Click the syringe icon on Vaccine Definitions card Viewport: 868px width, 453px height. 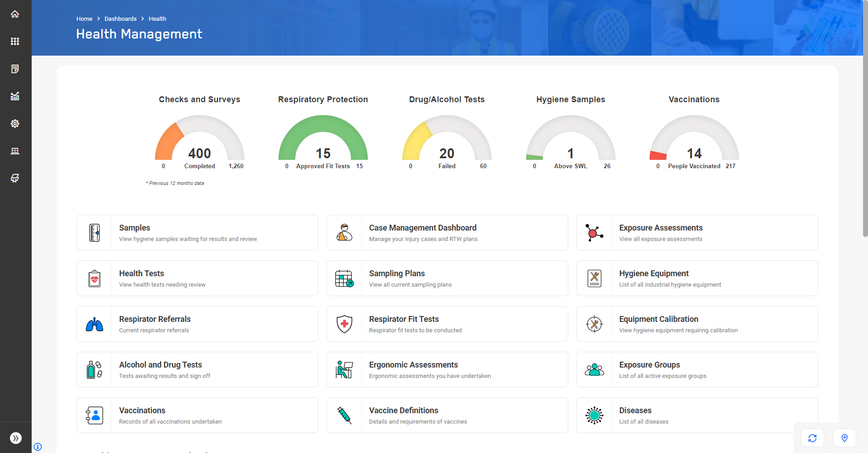344,415
